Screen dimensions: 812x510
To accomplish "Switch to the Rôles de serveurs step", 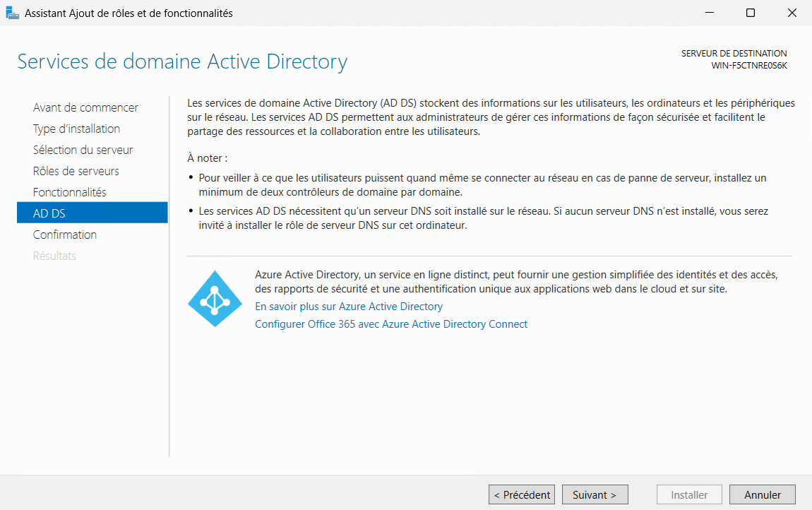I will 76,171.
